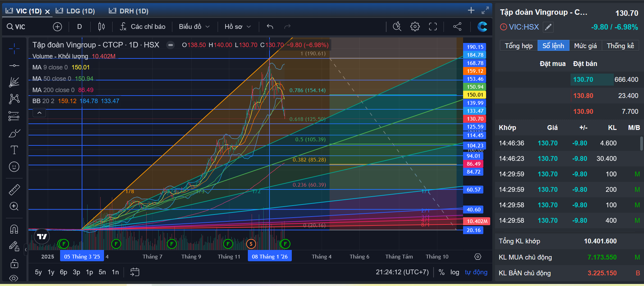Collapse the indicator legend list
This screenshot has height=286, width=644.
(39, 113)
